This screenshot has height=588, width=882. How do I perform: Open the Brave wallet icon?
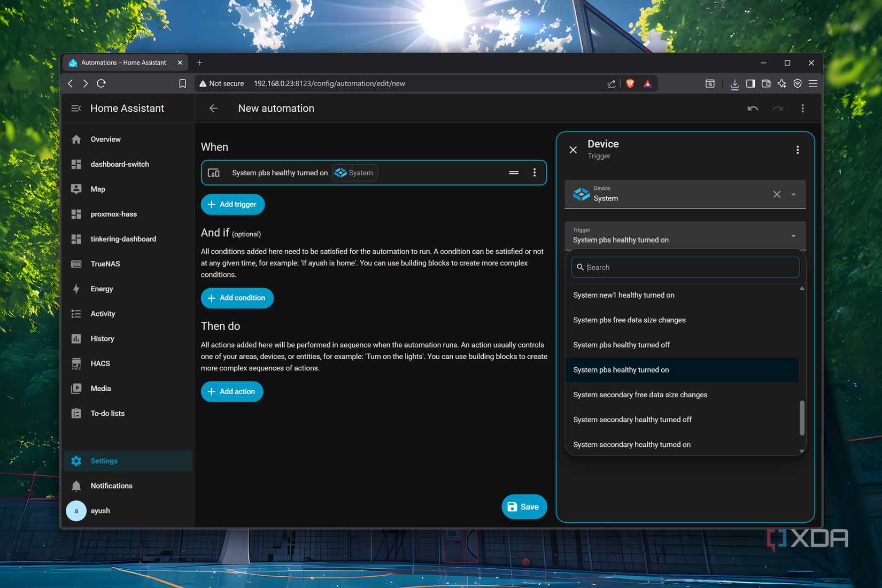click(x=766, y=83)
